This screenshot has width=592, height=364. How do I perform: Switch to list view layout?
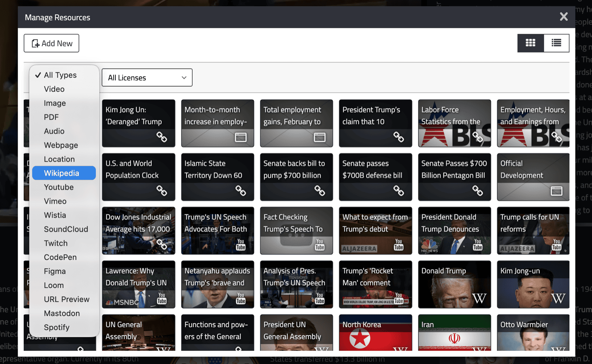click(x=556, y=43)
